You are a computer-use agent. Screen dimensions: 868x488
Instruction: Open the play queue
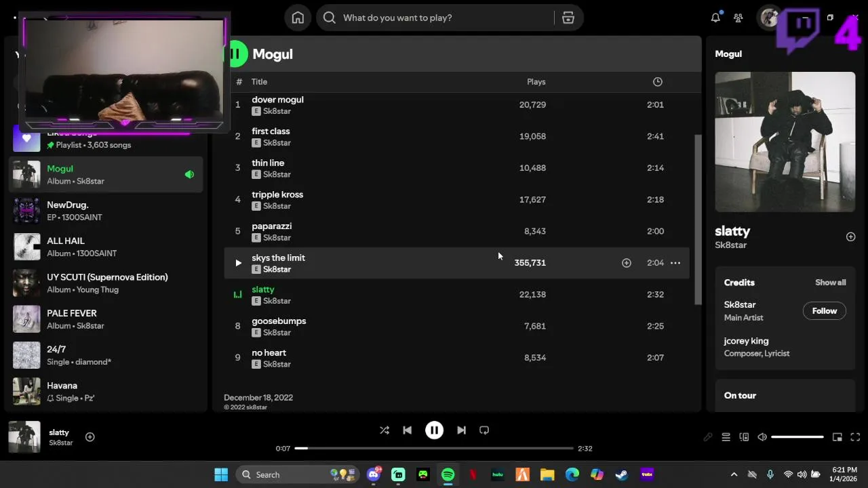pyautogui.click(x=726, y=437)
